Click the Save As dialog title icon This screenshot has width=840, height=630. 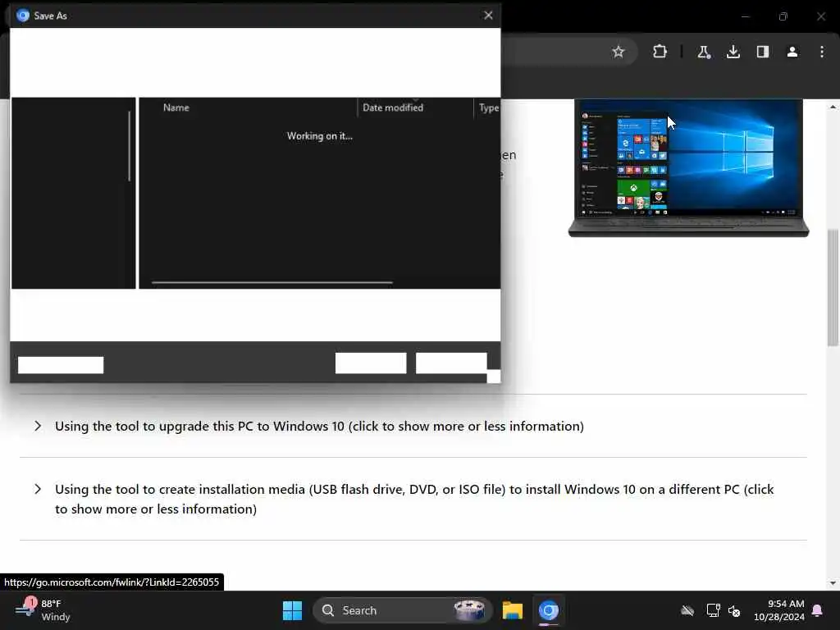22,16
